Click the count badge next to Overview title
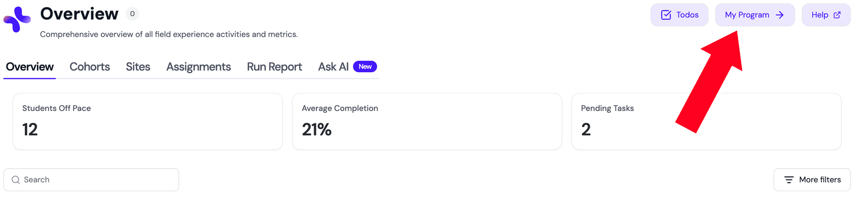 tap(132, 14)
